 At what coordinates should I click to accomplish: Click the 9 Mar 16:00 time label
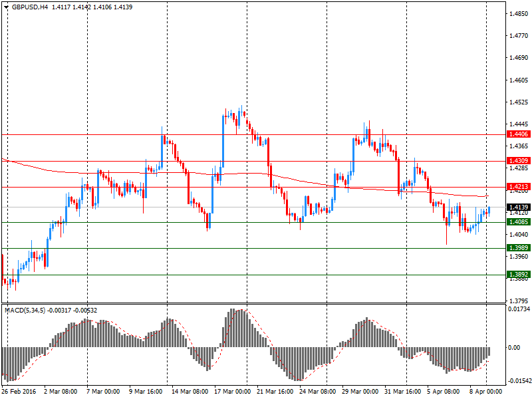(146, 392)
